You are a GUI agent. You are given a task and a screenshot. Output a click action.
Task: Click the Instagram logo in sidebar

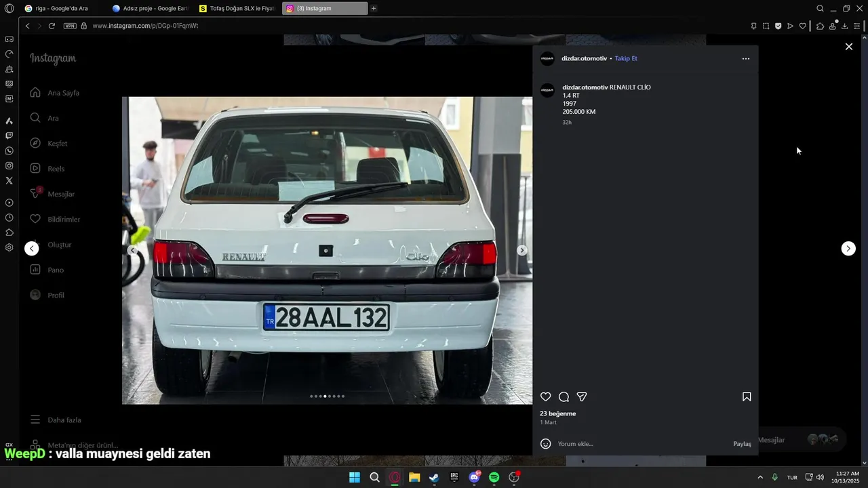[53, 59]
